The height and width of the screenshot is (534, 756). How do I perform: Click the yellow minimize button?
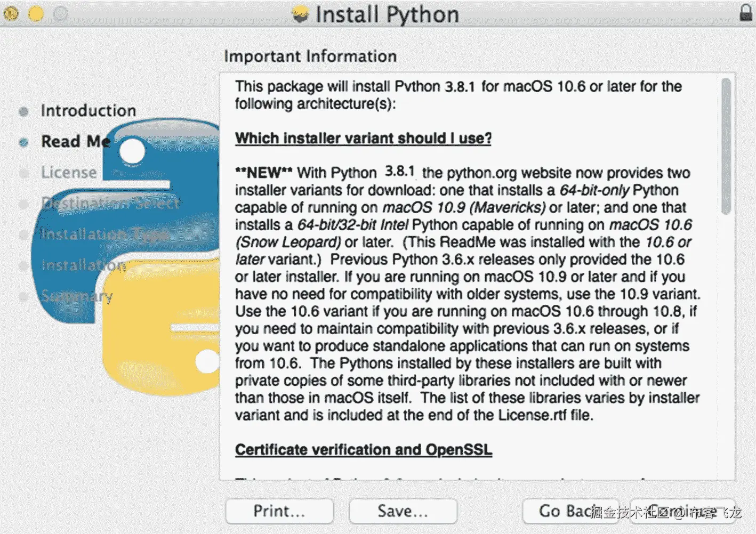tap(35, 14)
